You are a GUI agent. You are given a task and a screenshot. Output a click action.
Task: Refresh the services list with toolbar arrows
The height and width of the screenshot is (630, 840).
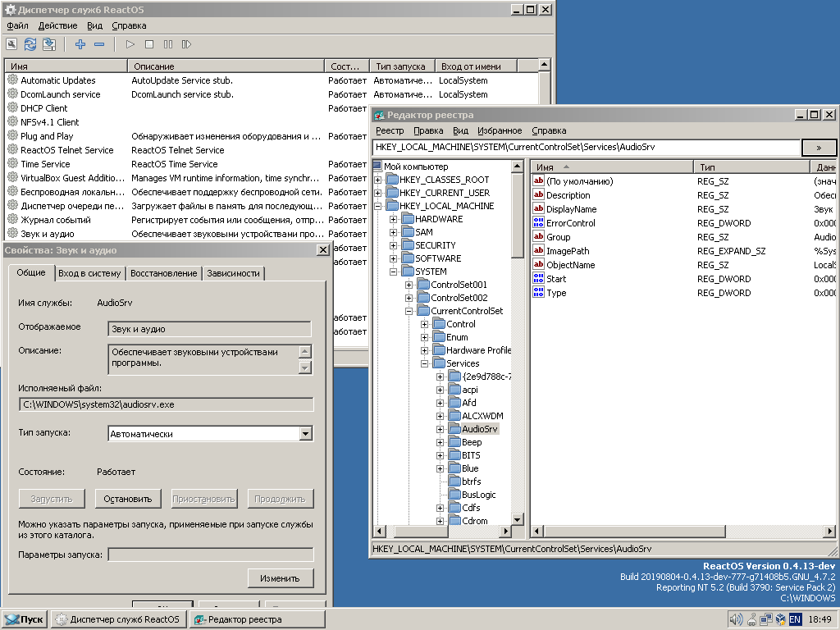pos(30,44)
